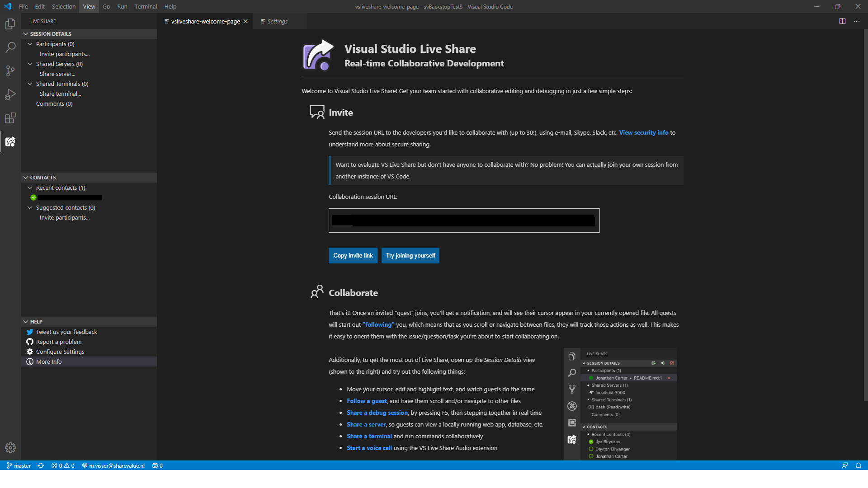Open the Follow a guest link
The height and width of the screenshot is (488, 868).
[x=367, y=401]
